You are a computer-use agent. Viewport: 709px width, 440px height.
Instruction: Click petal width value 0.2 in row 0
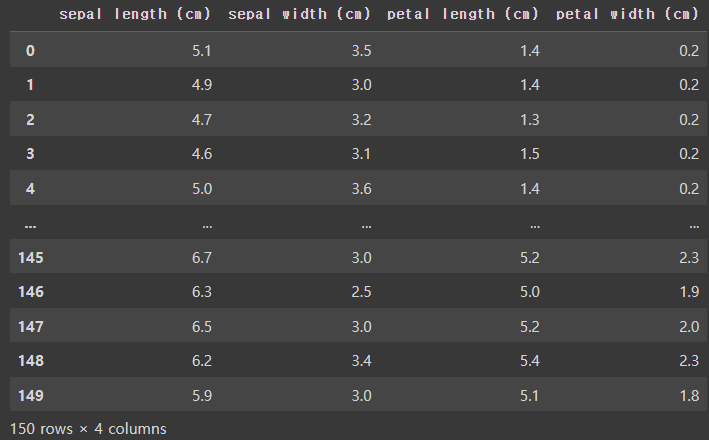point(689,51)
